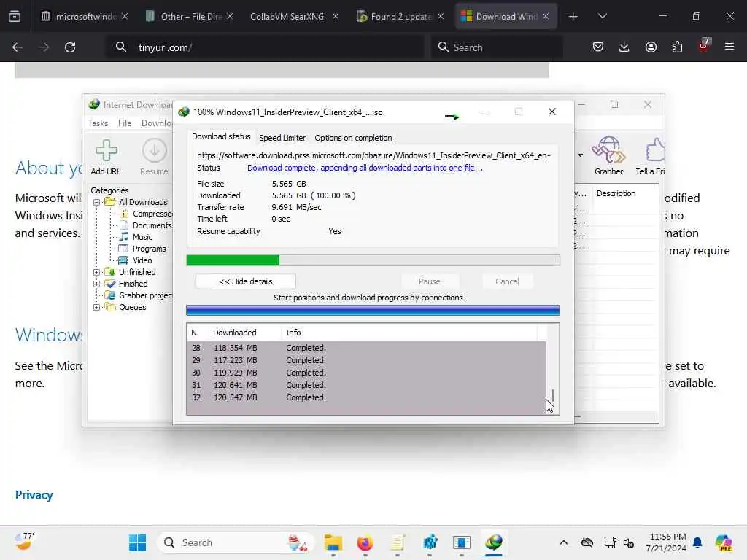
Task: Reload the current page
Action: tap(70, 47)
